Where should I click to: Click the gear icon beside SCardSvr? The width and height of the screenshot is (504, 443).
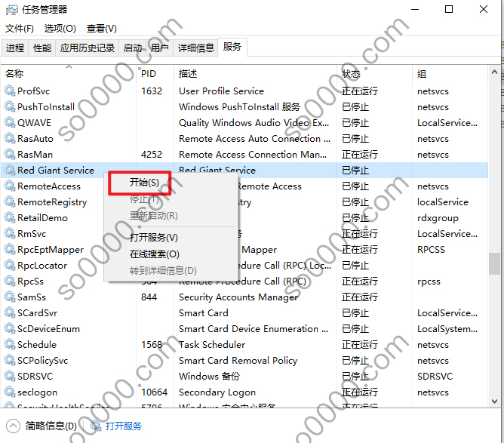click(10, 312)
